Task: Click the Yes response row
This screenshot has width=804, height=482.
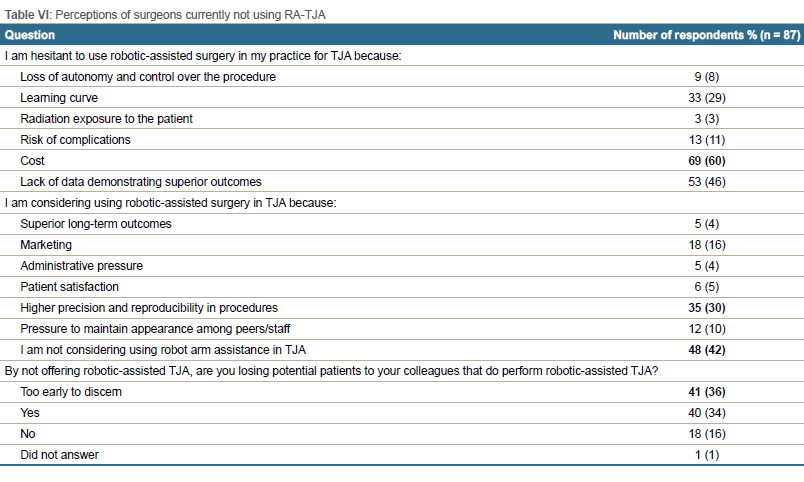Action: 402,413
